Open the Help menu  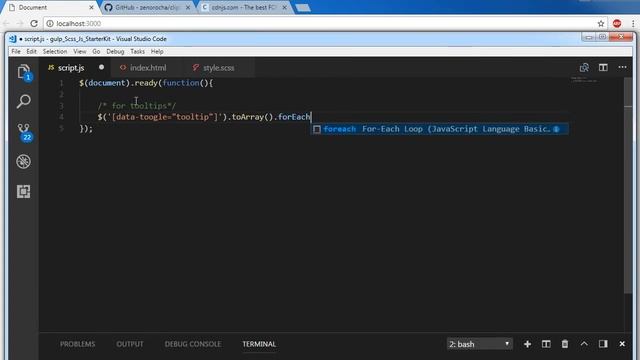(157, 51)
